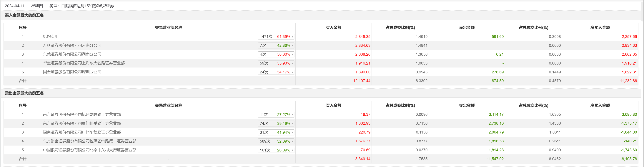Click the arrow icon beside 61.39% for 机构专用

(292, 37)
